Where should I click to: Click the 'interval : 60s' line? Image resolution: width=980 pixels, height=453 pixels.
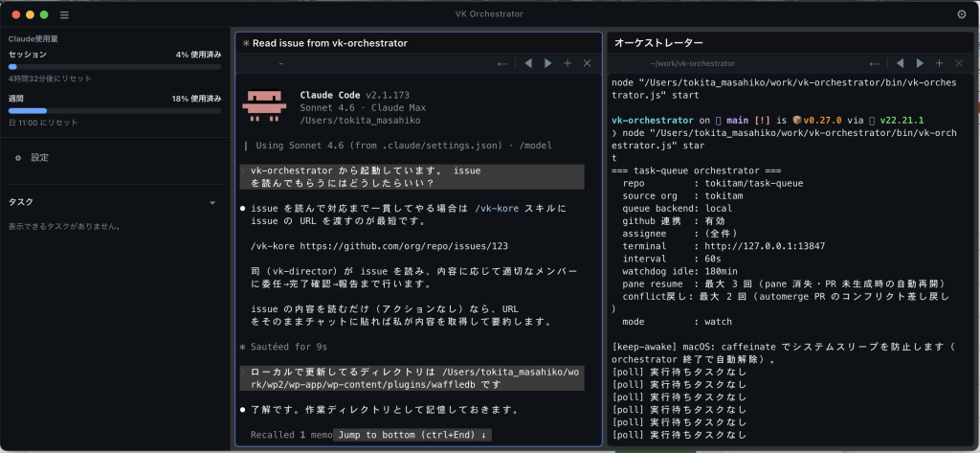672,259
